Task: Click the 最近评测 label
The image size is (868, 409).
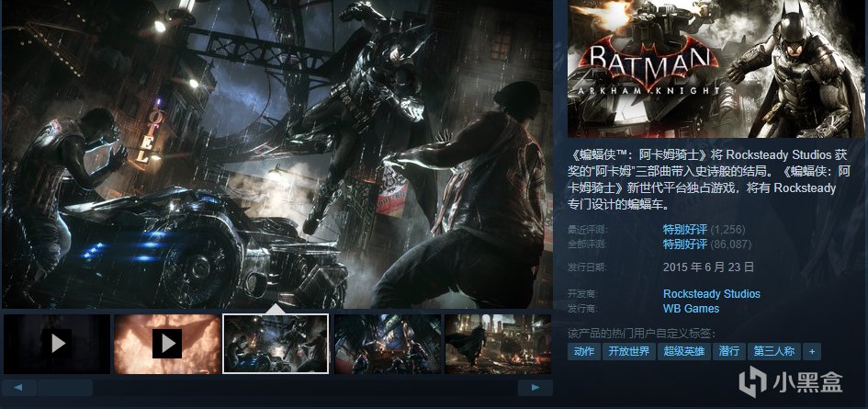Action: (586, 230)
